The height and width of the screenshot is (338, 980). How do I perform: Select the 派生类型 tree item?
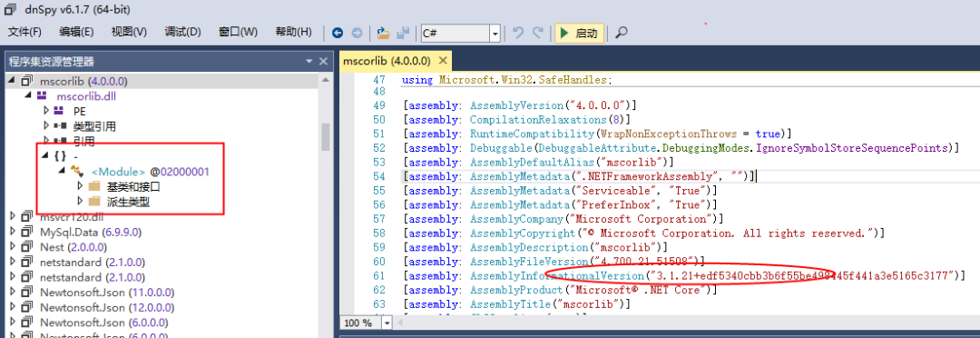point(128,202)
